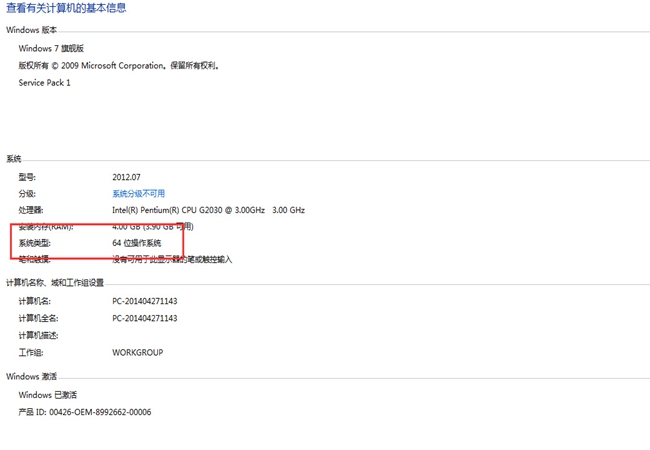Click the Windows 已激活 text
This screenshot has width=650, height=450.
[48, 395]
